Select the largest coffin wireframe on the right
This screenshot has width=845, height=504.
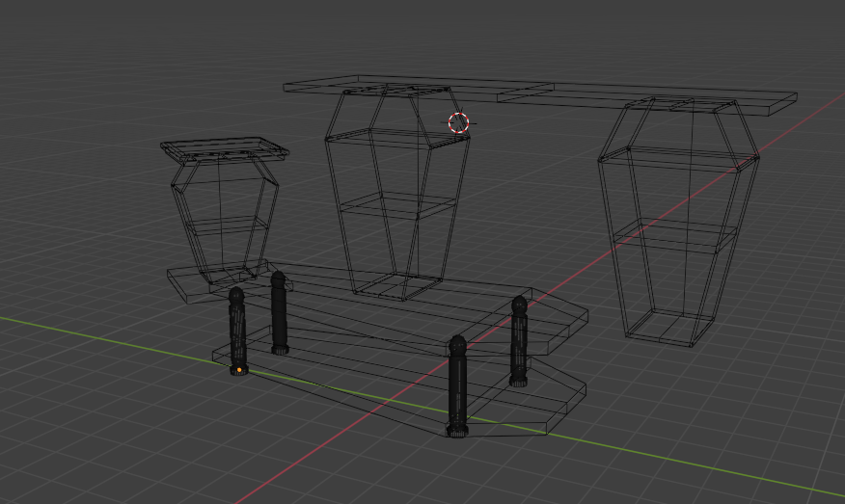(678, 222)
